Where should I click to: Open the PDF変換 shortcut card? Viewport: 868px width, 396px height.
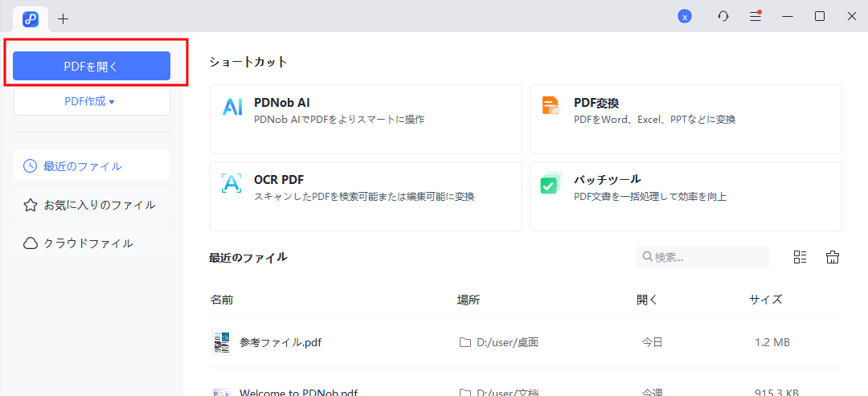point(686,119)
